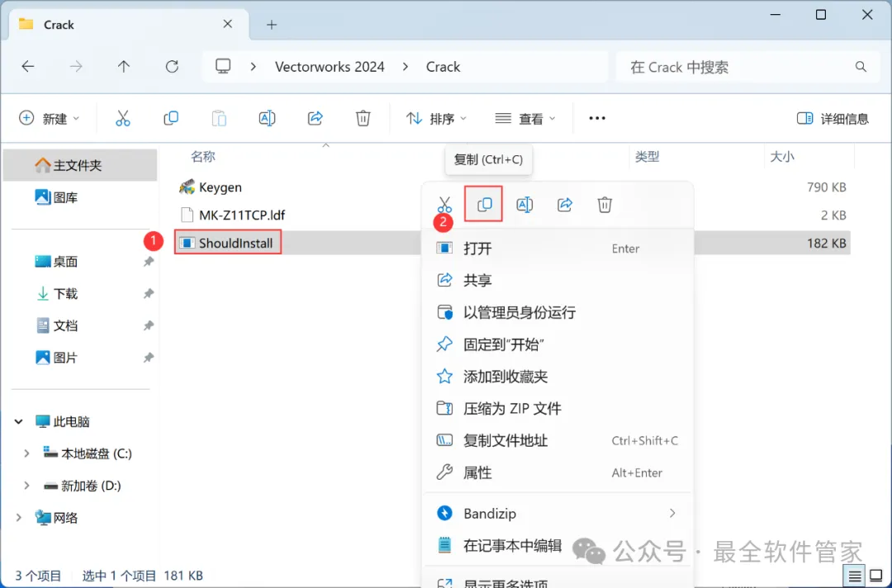
Task: Choose 属性 in the context menu
Action: tap(557, 472)
